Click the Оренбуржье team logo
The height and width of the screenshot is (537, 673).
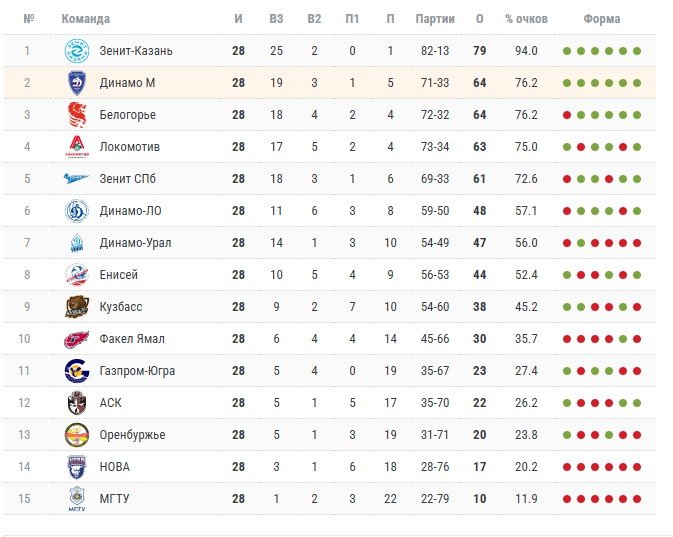(77, 435)
